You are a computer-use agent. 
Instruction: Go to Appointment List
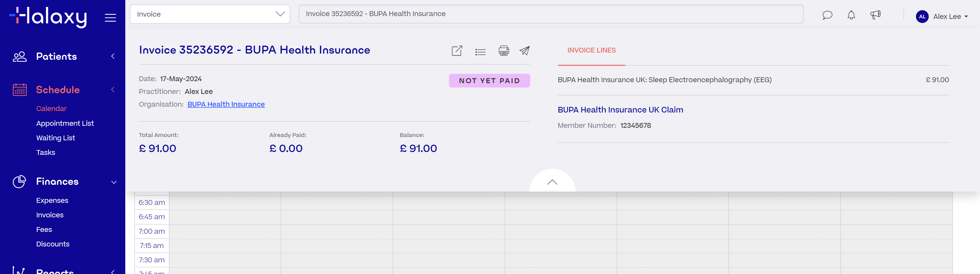point(65,123)
